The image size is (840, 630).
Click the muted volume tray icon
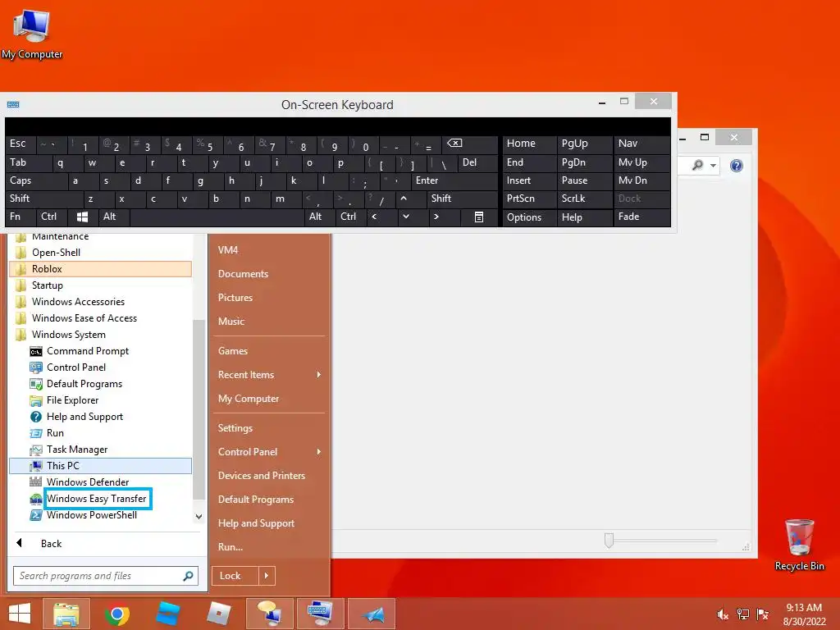(x=723, y=614)
